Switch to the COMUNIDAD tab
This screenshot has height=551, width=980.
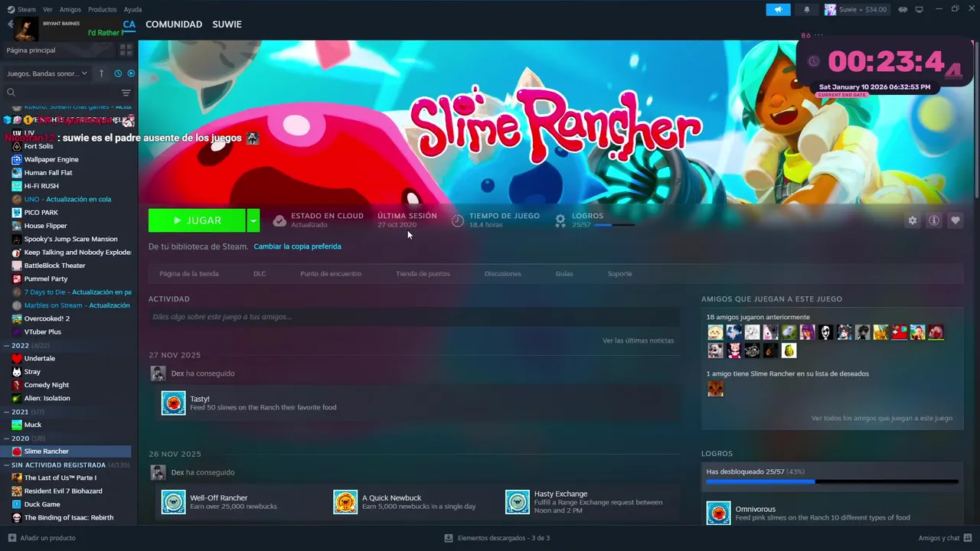point(174,24)
